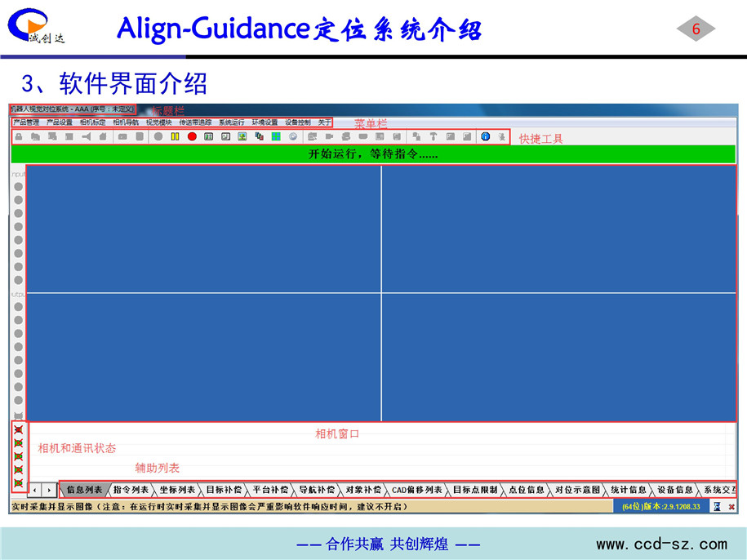This screenshot has width=747, height=560.
Task: Open the 相机标定 menu
Action: tap(92, 122)
